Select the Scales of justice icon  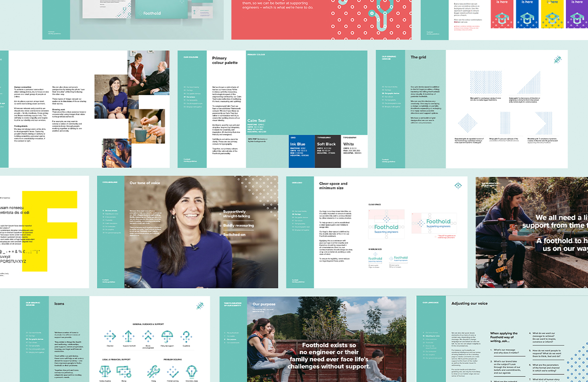coord(105,371)
